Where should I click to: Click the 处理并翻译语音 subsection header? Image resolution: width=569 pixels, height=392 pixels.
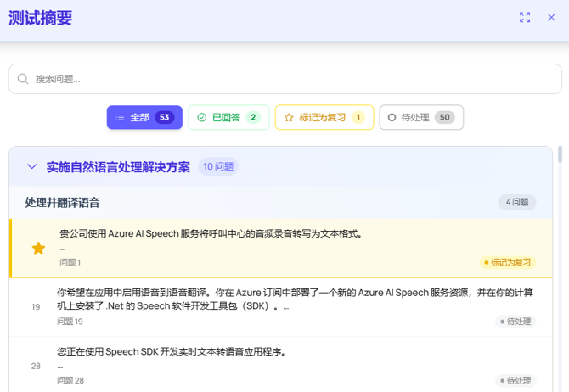[x=63, y=203]
